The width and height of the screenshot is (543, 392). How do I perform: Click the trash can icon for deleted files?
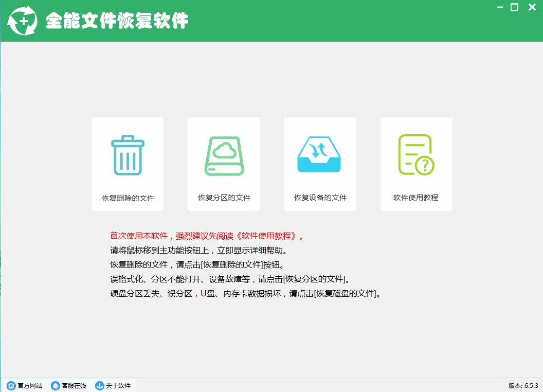point(128,155)
